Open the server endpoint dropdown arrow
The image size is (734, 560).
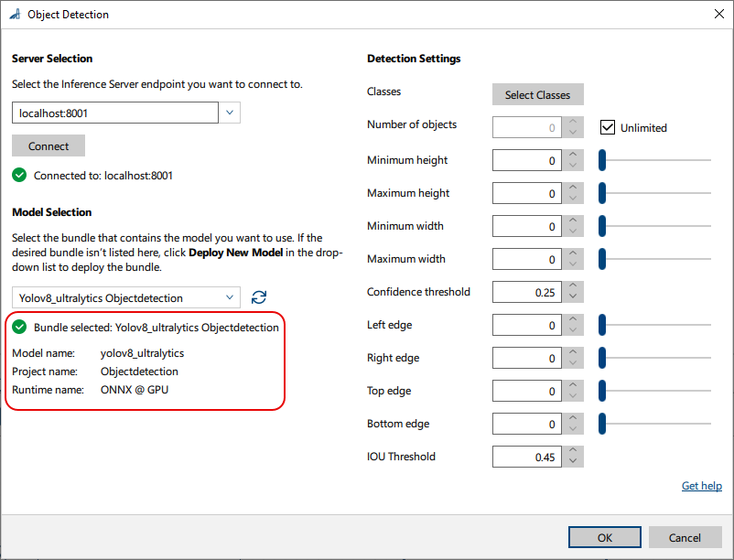[230, 113]
